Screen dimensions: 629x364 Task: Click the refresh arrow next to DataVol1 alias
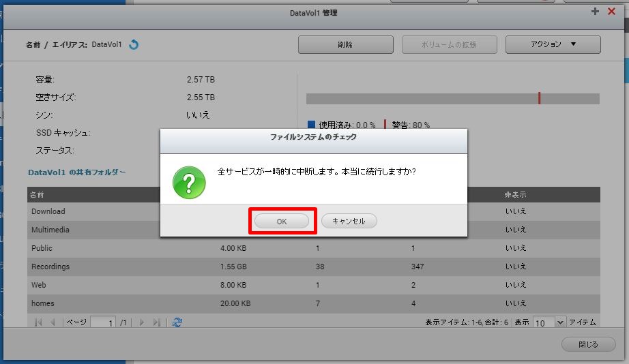click(134, 44)
